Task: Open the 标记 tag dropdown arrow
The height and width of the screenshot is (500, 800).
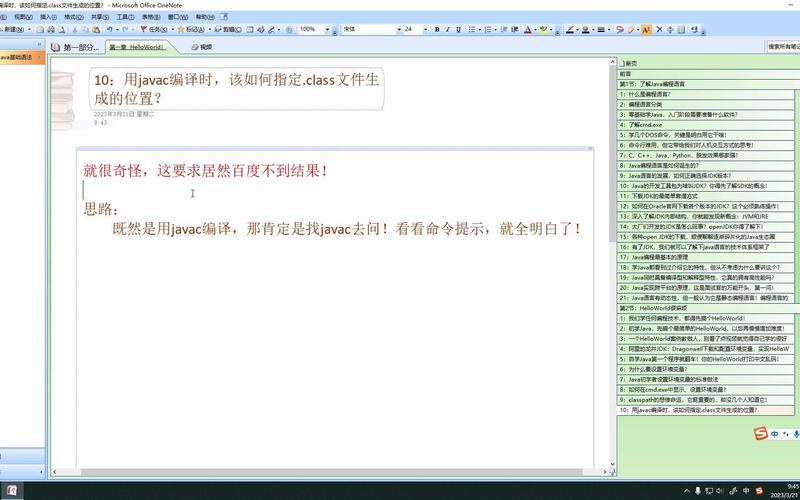Action: (210, 30)
